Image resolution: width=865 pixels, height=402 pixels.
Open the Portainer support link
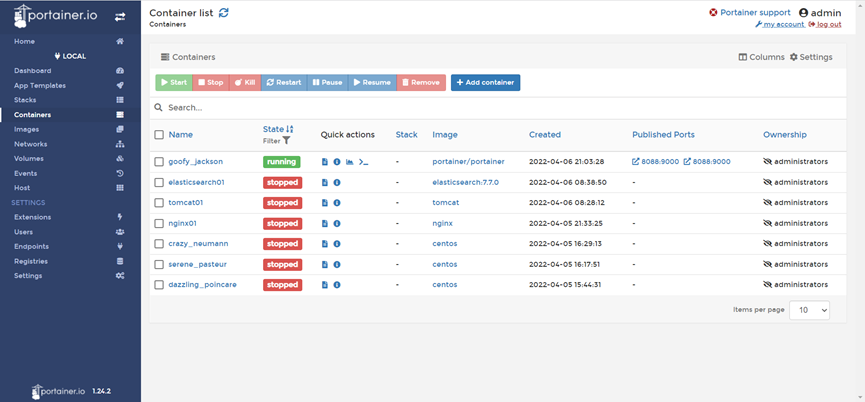click(x=750, y=13)
